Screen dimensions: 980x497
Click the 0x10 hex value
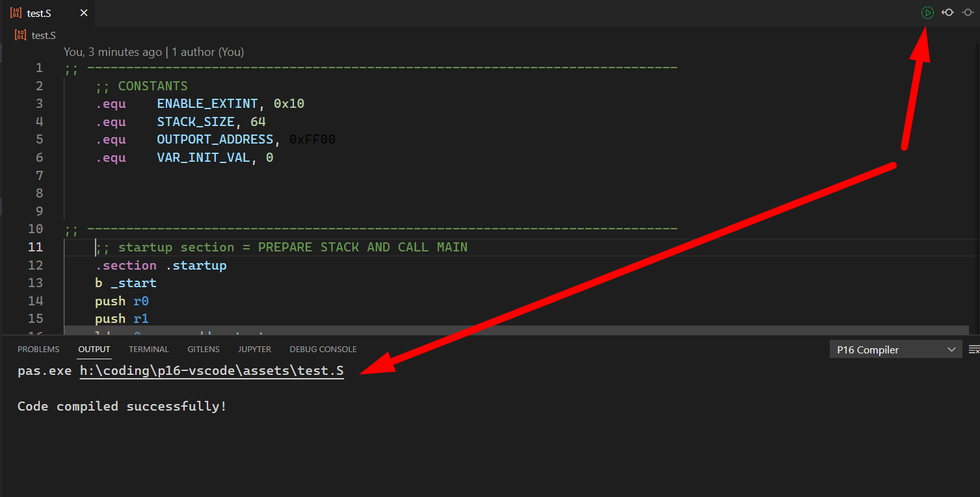point(289,104)
